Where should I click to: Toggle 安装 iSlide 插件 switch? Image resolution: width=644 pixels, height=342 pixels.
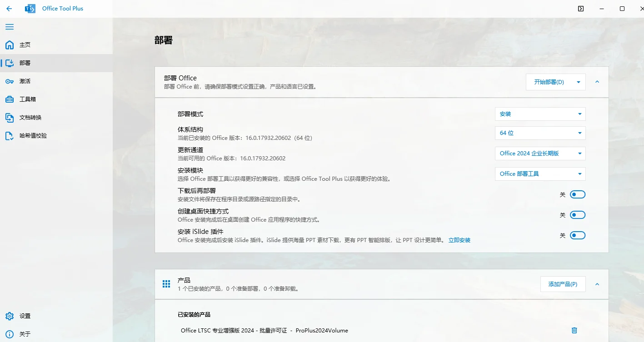coord(578,235)
